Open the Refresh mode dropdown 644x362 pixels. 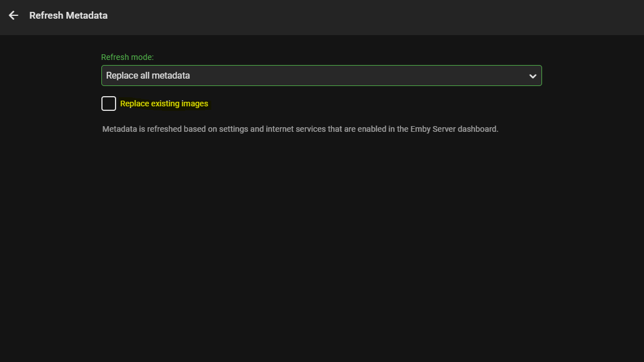[322, 75]
